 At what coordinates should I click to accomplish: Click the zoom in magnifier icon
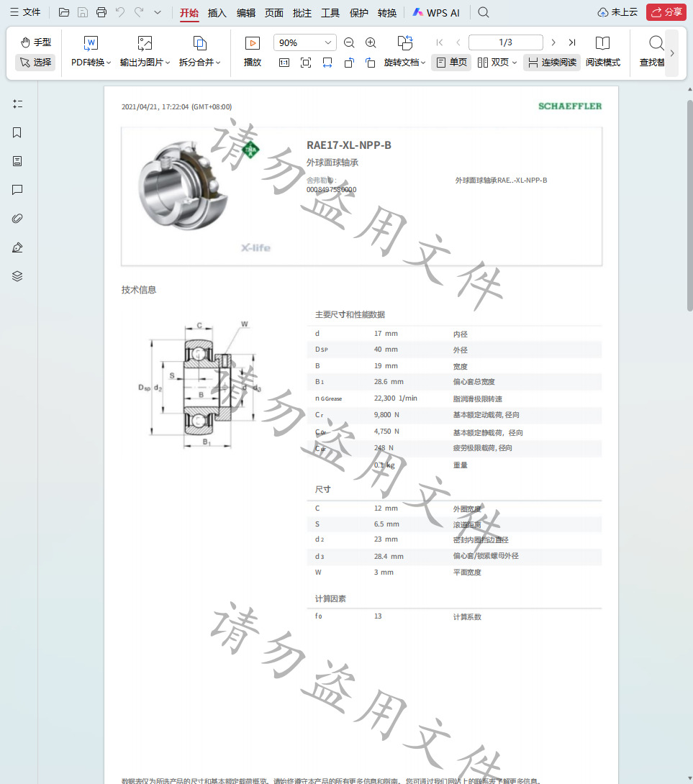pyautogui.click(x=371, y=43)
